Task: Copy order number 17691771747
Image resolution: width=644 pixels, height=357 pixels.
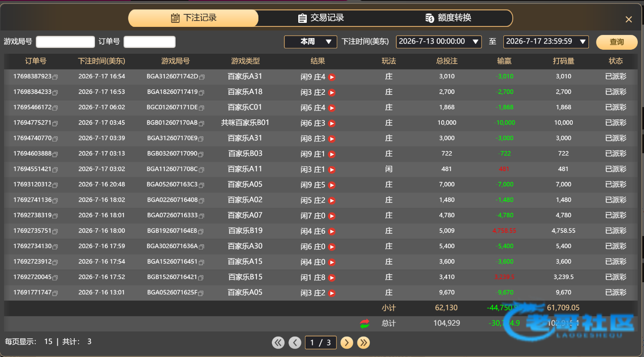Action: (x=55, y=293)
